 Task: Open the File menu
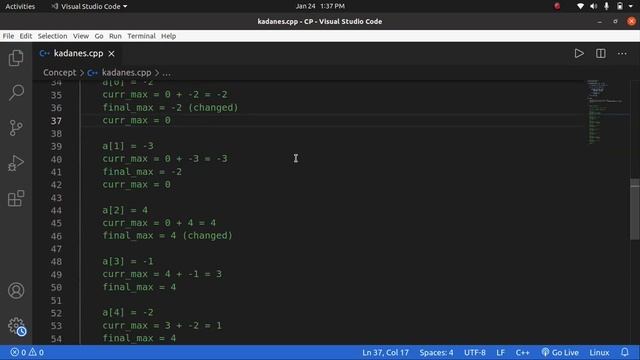(x=8, y=36)
